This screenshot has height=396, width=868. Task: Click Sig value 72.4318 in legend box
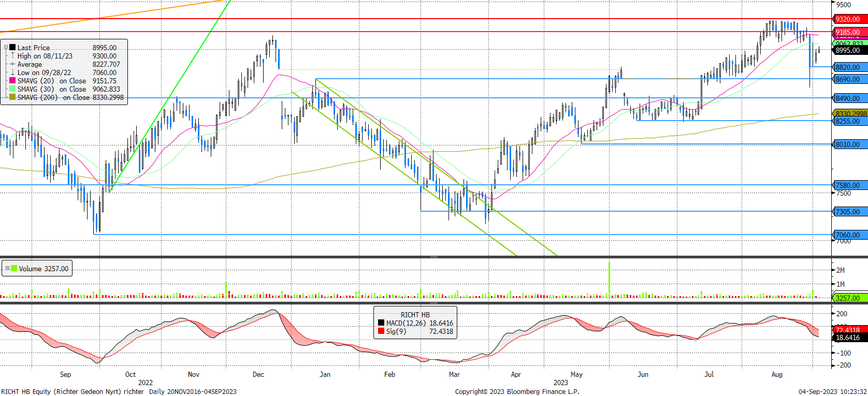pyautogui.click(x=441, y=331)
